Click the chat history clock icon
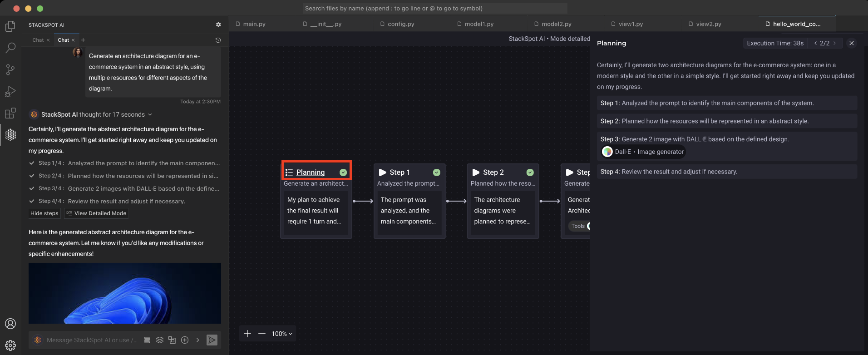868x355 pixels. 218,40
